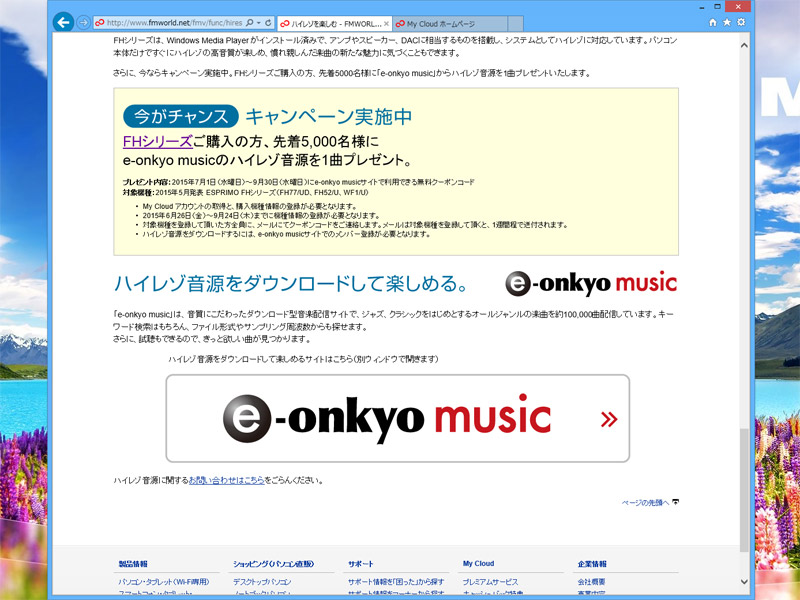The height and width of the screenshot is (600, 800).
Task: Click the お問い合わせはこちら link
Action: click(227, 481)
